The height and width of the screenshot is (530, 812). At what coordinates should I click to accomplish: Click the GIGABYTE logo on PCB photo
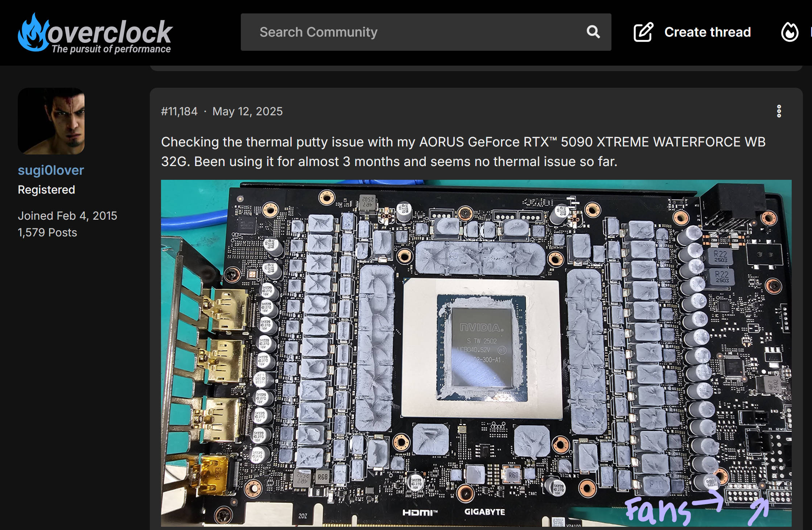485,512
